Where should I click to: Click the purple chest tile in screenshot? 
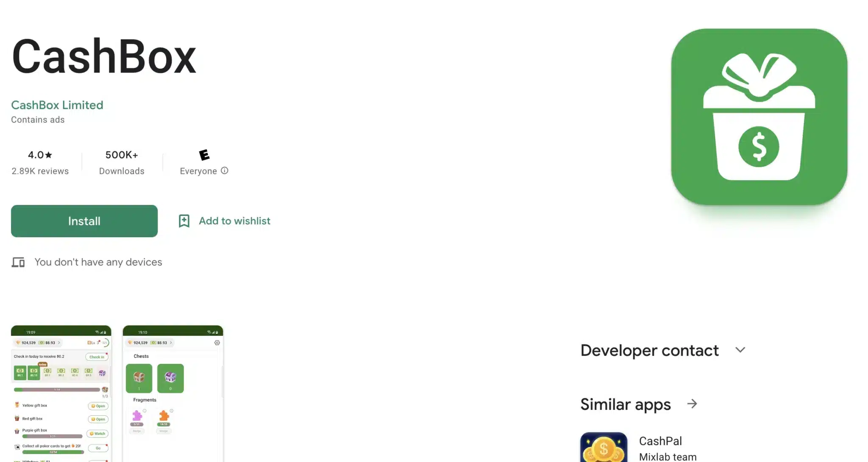pyautogui.click(x=170, y=378)
